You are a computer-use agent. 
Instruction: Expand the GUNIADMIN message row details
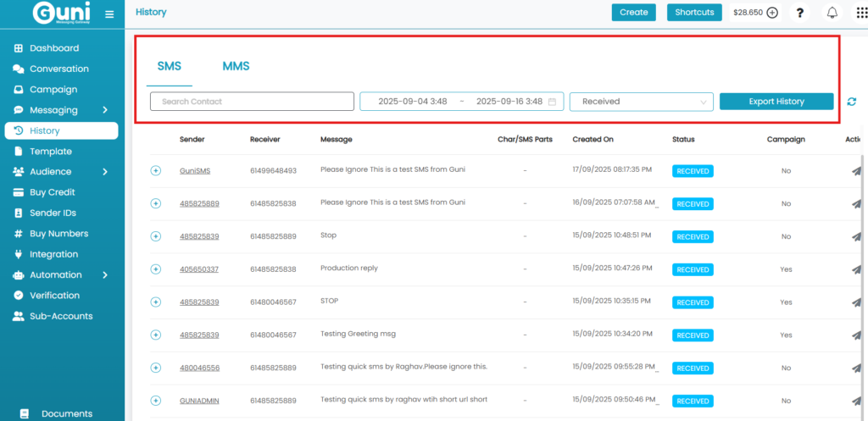click(156, 401)
